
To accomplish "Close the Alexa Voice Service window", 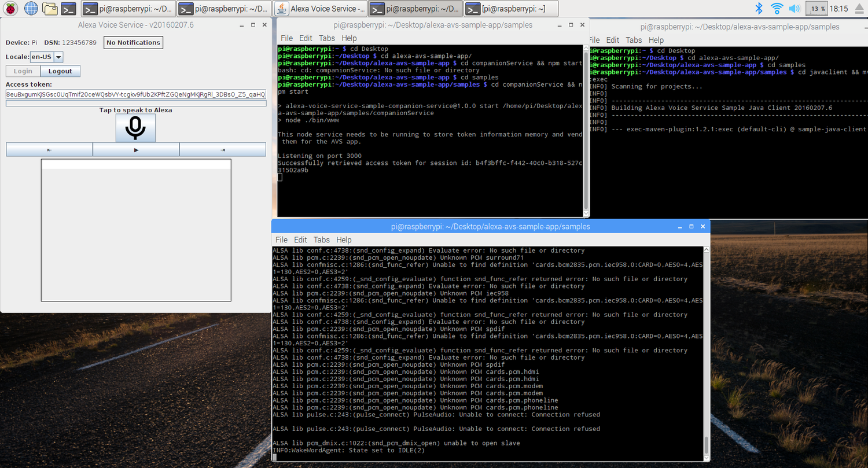I will [264, 25].
